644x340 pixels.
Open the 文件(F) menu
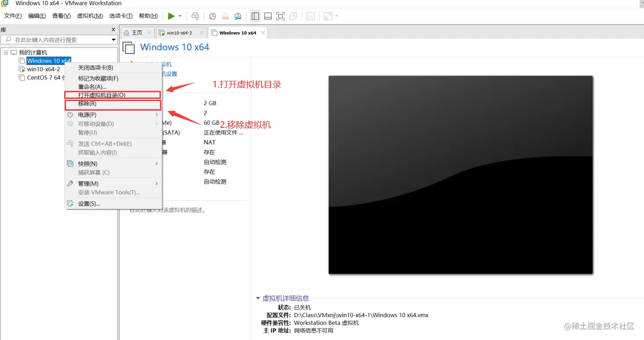pyautogui.click(x=13, y=16)
